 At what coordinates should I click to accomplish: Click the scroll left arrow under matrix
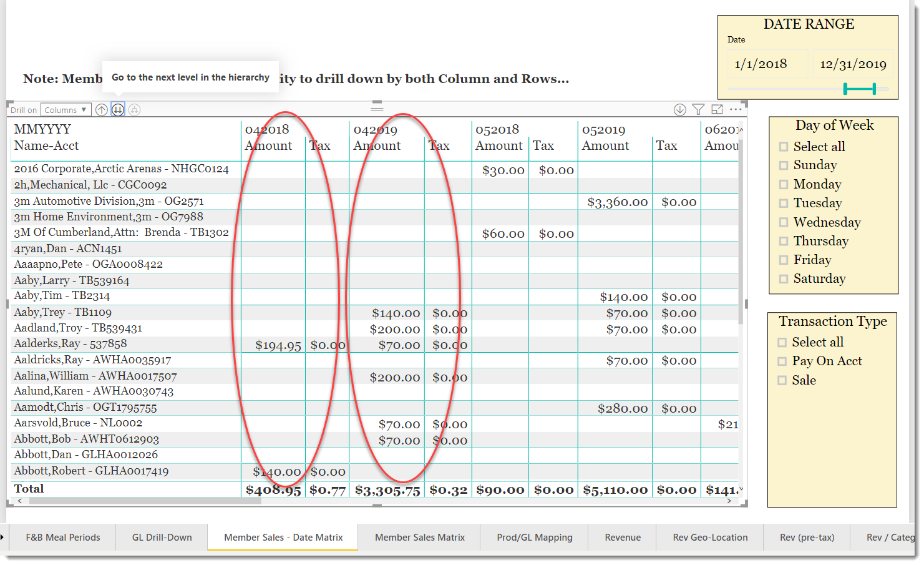20,501
